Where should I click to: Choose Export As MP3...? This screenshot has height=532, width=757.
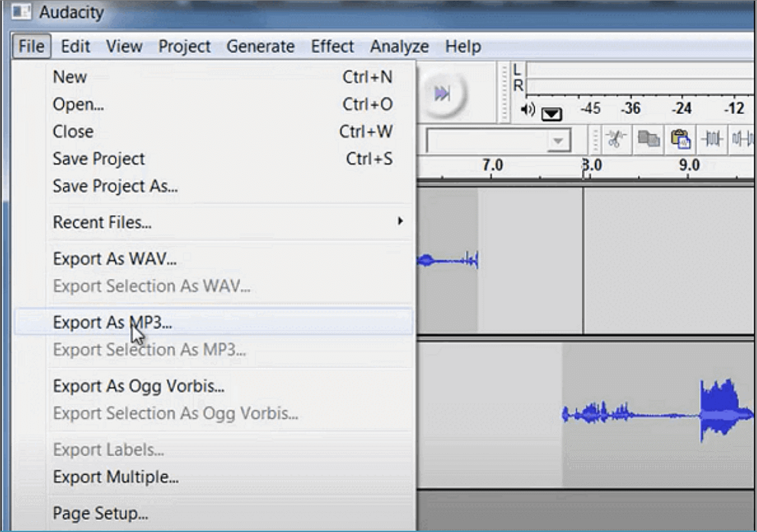[213, 322]
